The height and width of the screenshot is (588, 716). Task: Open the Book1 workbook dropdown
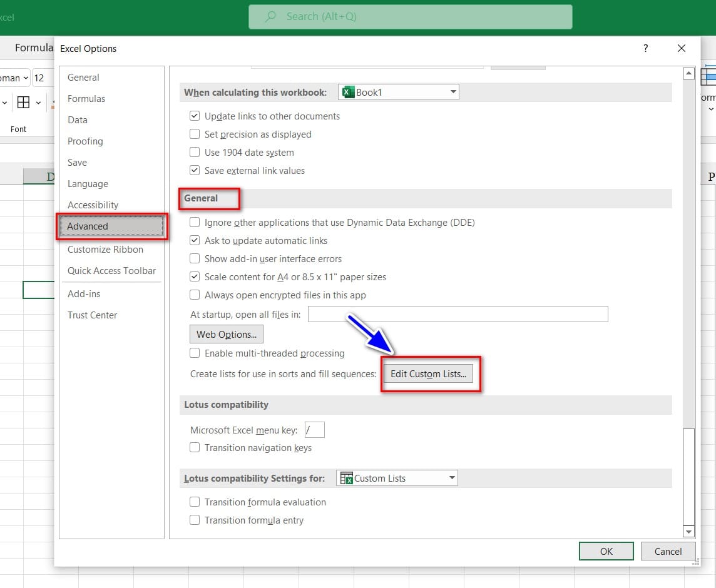(x=398, y=92)
